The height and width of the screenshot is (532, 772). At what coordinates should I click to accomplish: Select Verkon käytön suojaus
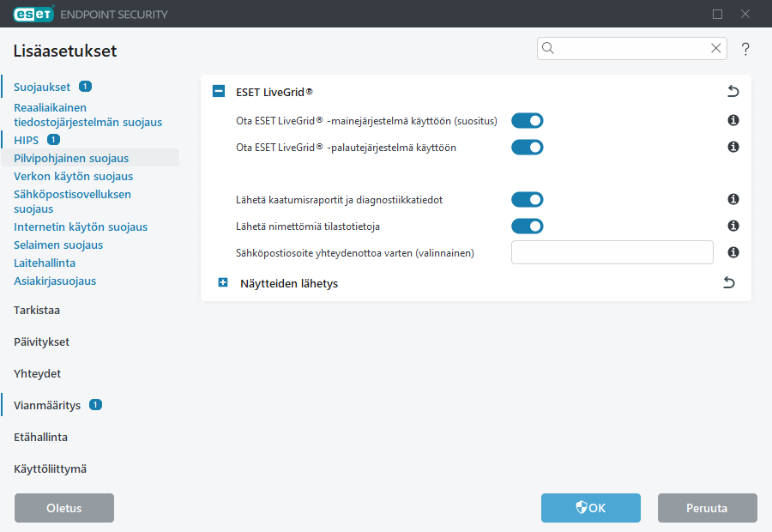74,177
